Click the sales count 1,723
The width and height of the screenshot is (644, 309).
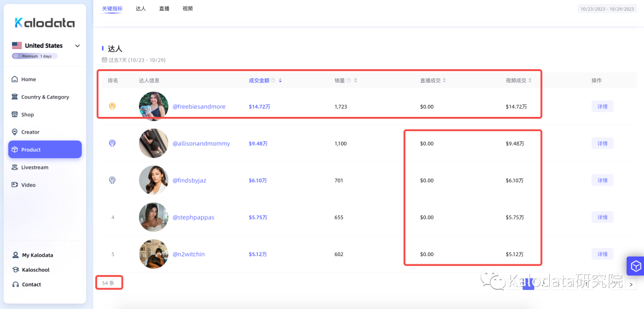coord(341,107)
